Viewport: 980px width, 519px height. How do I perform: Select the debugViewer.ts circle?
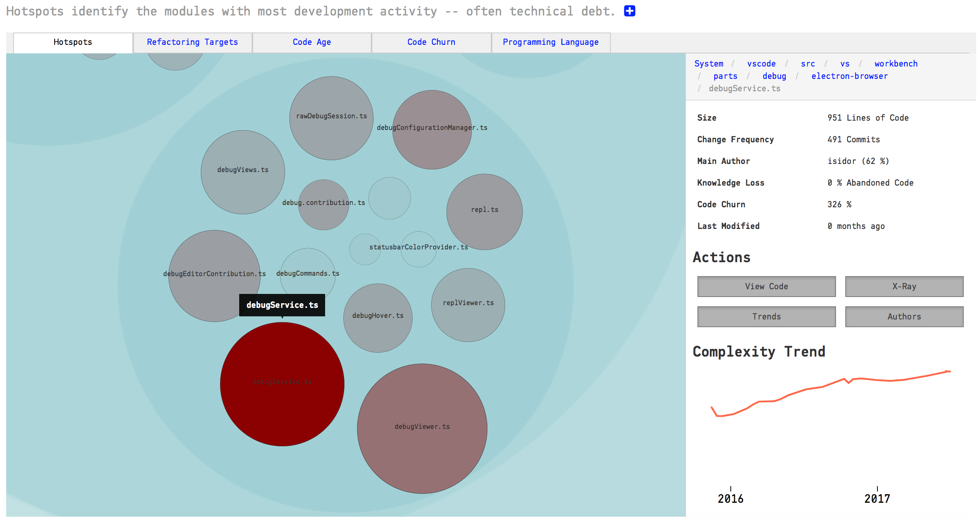(x=422, y=429)
